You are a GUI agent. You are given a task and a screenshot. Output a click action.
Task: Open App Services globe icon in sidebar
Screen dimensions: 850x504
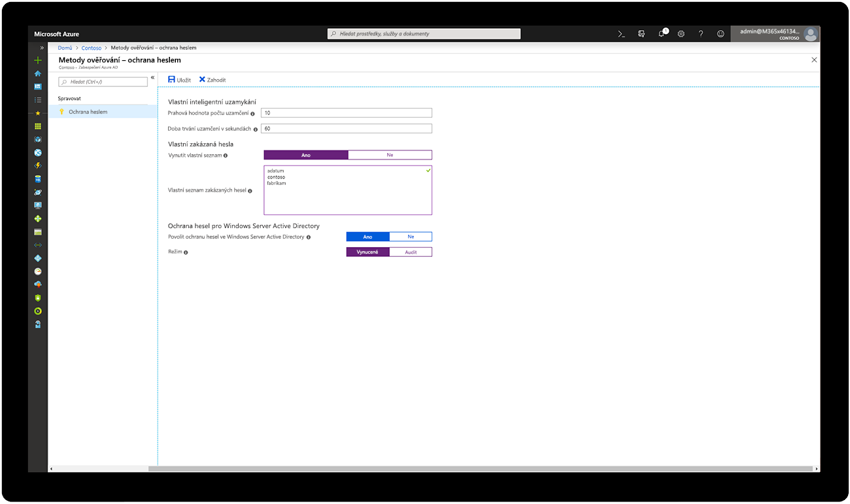[38, 152]
